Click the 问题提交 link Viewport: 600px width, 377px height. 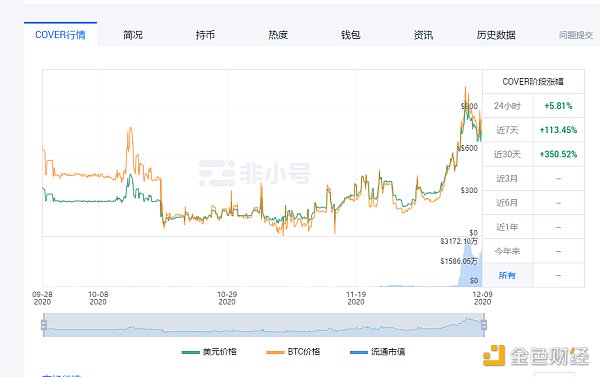(x=576, y=35)
